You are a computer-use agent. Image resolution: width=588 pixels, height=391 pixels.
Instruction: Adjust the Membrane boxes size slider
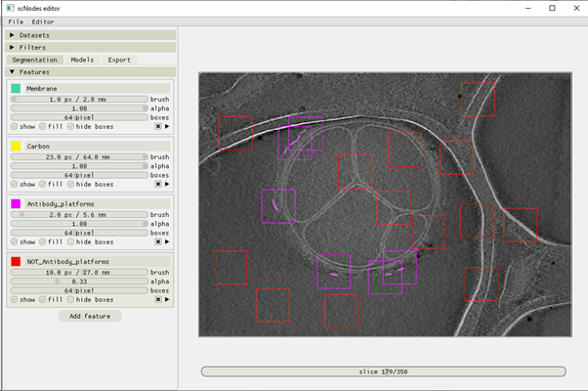(79, 117)
